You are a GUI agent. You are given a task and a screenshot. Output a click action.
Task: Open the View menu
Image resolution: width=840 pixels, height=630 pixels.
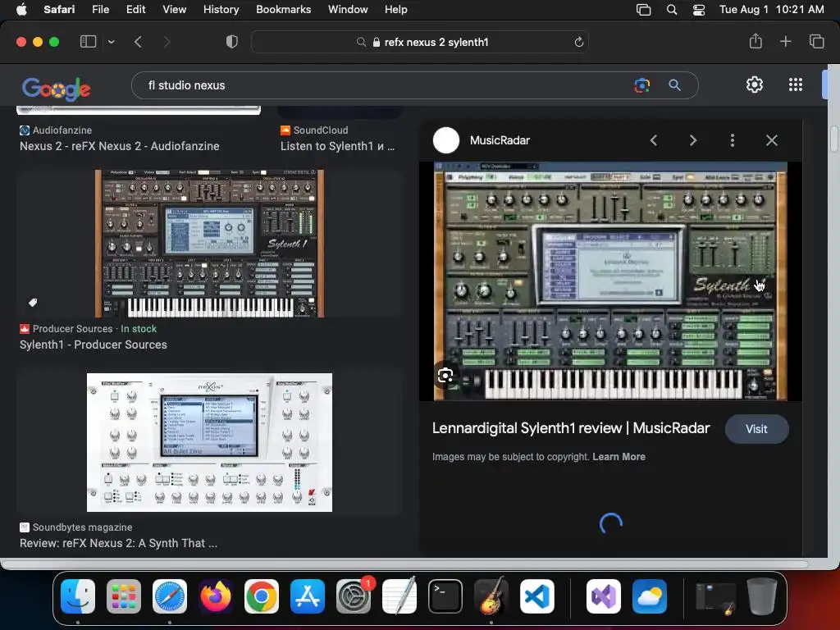click(x=174, y=9)
